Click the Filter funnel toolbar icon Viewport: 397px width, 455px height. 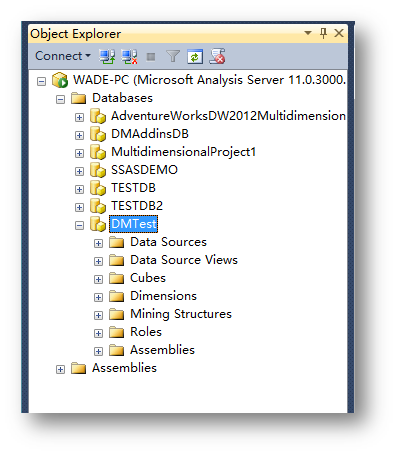pos(173,56)
